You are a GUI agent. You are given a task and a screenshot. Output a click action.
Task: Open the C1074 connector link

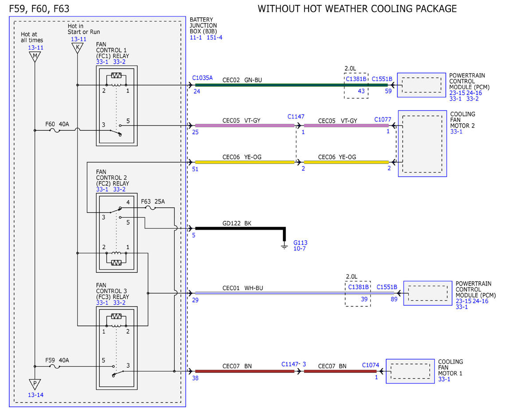click(x=371, y=365)
